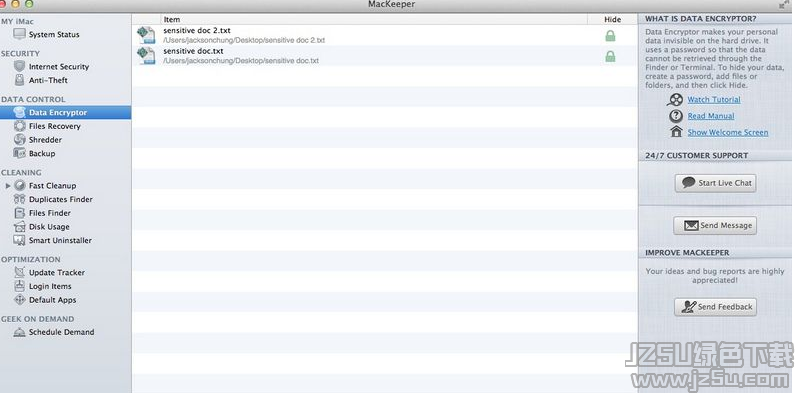
Task: Open the Shredder section
Action: [45, 140]
